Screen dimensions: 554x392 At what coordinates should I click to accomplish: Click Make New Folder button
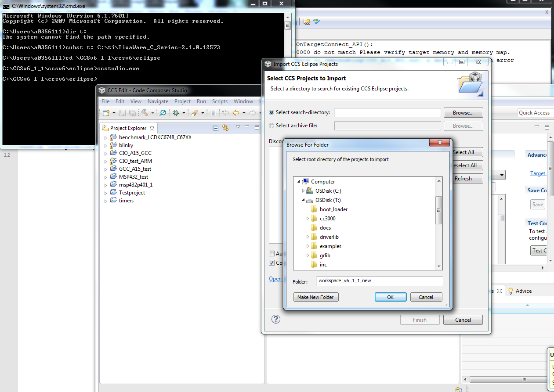point(316,297)
